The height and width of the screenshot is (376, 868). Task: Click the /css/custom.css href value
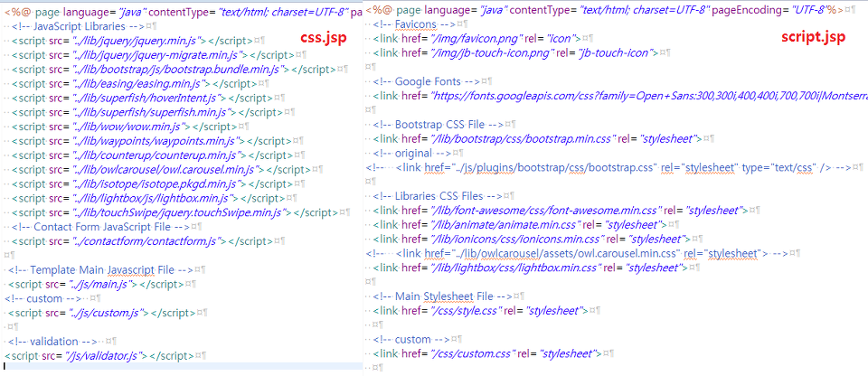473,353
